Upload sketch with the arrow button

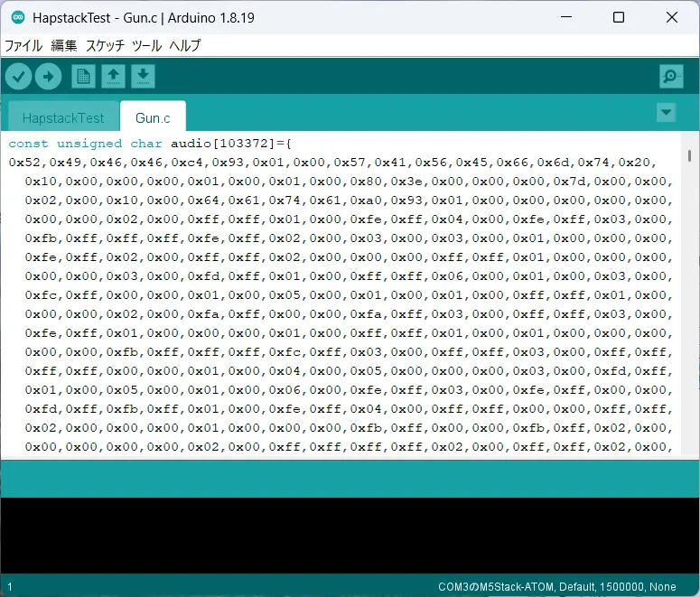48,77
